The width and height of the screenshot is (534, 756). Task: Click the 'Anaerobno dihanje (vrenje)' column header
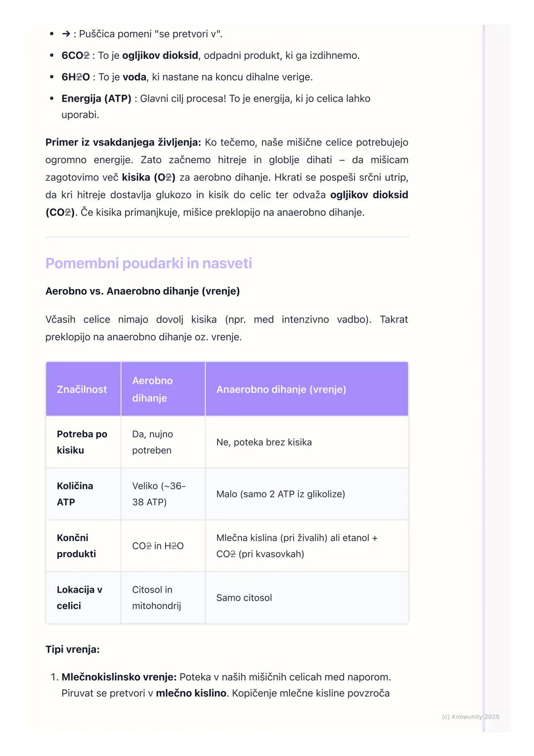(x=281, y=389)
